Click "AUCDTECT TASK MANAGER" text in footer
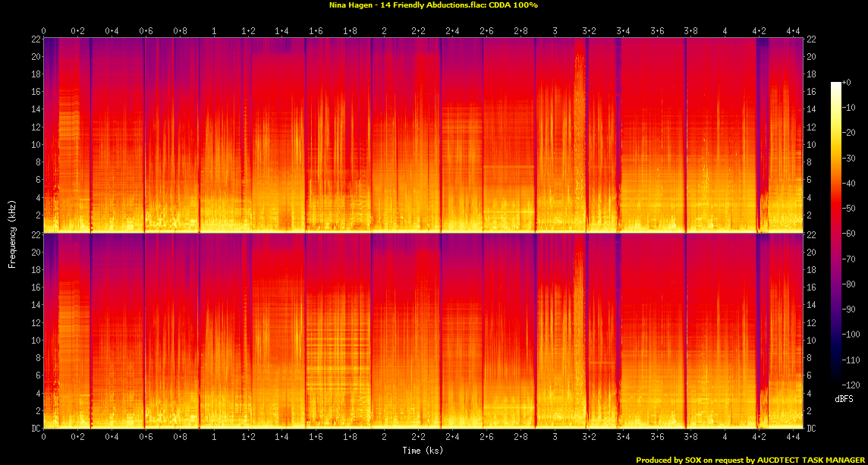 coord(809,460)
